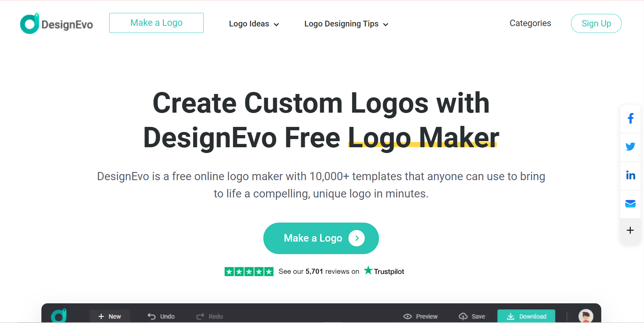Expand the Logo Ideas dropdown
Image resolution: width=644 pixels, height=323 pixels.
[x=254, y=24]
